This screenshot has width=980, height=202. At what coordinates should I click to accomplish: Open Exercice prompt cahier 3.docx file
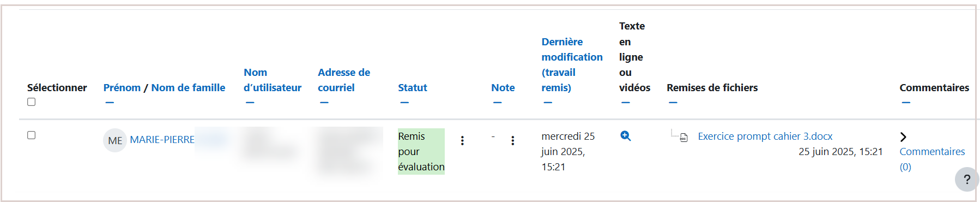[x=765, y=136]
